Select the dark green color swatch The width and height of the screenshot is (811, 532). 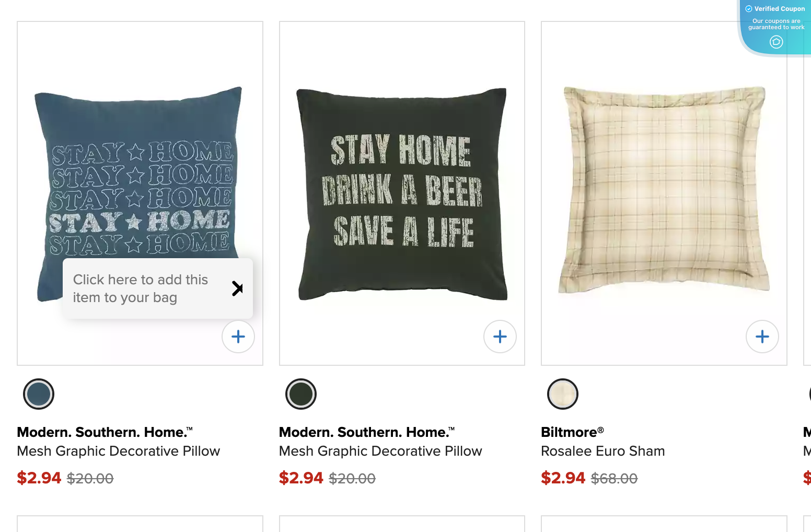tap(301, 394)
